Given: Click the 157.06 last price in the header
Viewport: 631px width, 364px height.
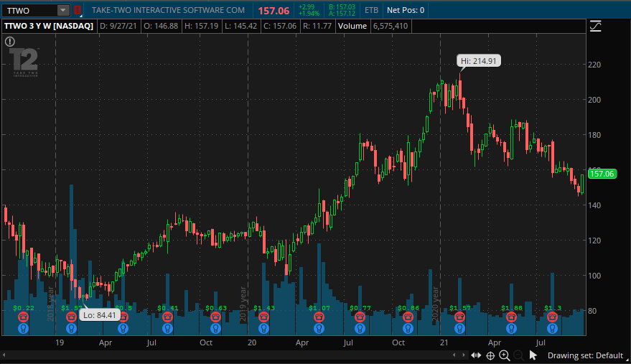Looking at the screenshot, I should click(x=274, y=11).
